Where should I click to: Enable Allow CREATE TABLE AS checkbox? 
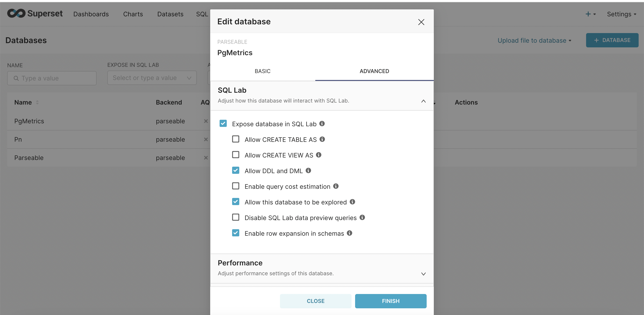point(235,139)
